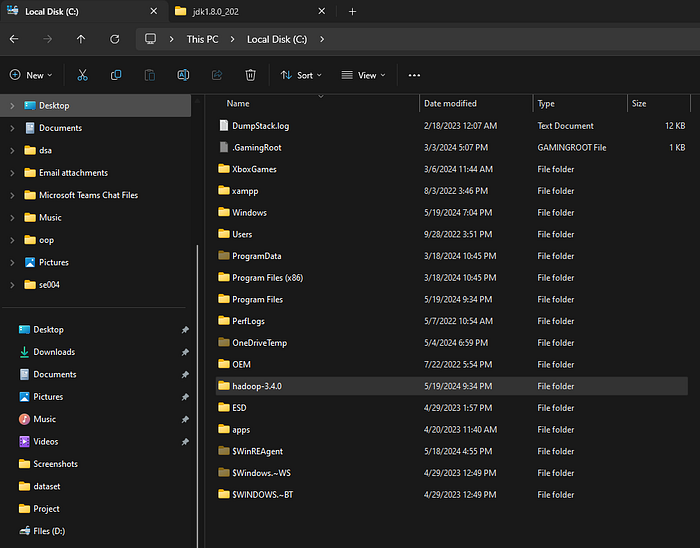700x548 pixels.
Task: Go up one folder level
Action: tap(81, 39)
